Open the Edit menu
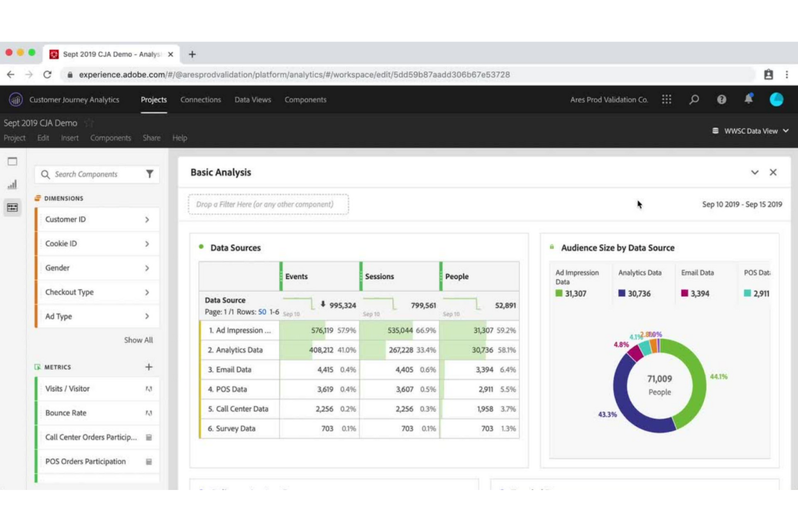Image resolution: width=798 pixels, height=532 pixels. 43,138
